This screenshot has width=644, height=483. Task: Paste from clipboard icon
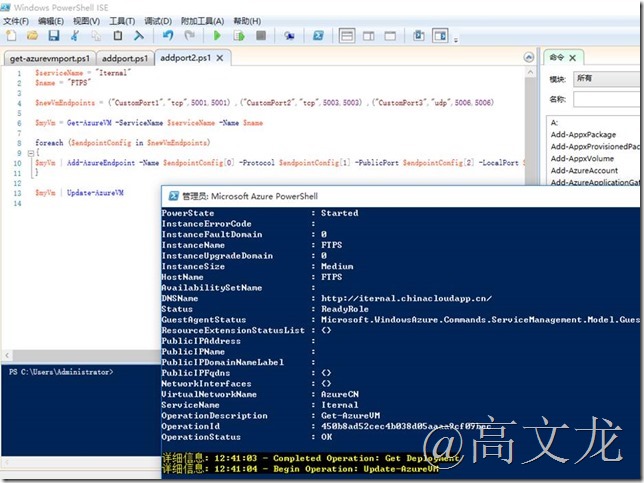pos(117,36)
